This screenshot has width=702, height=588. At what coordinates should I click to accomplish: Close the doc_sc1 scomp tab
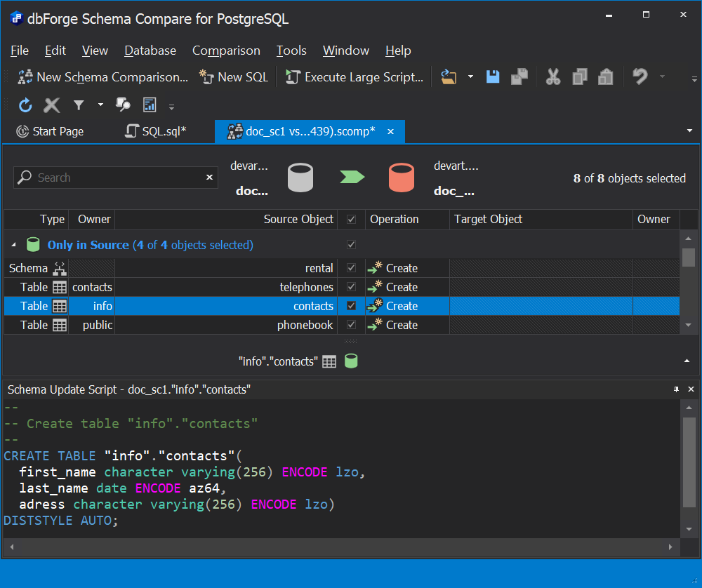tap(391, 131)
